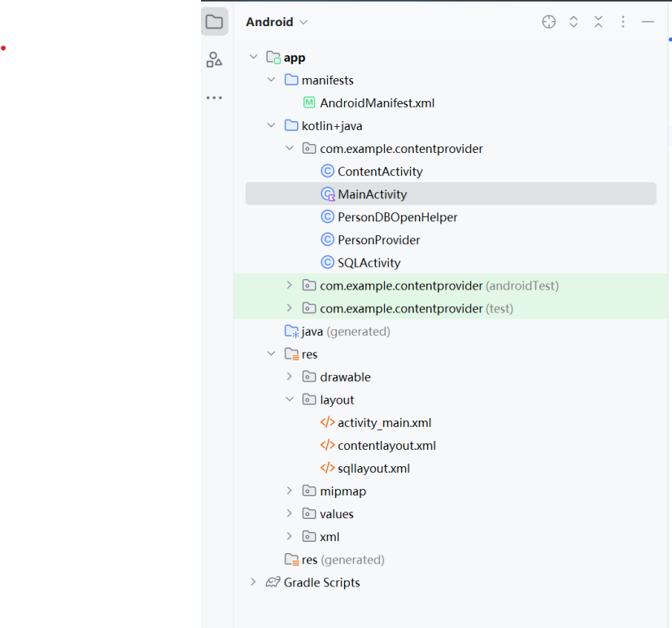Select the mipmap folder label
The height and width of the screenshot is (628, 672).
[343, 491]
